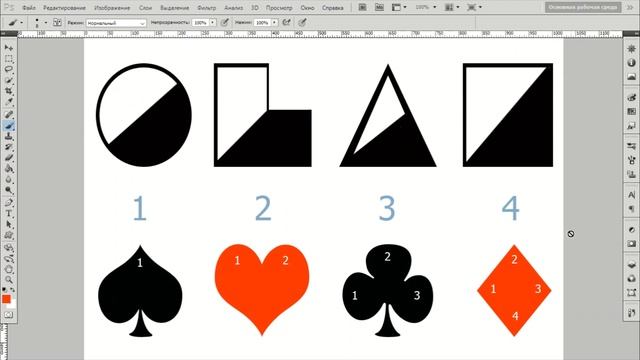This screenshot has height=360, width=640.
Task: Open the Paragraph panel icon
Action: click(x=631, y=209)
